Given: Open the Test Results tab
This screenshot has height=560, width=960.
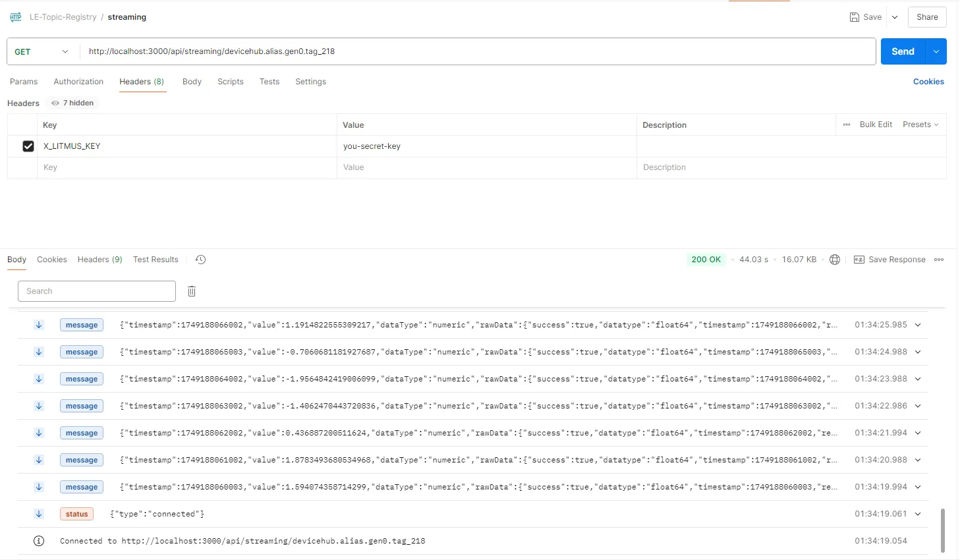Looking at the screenshot, I should [155, 260].
